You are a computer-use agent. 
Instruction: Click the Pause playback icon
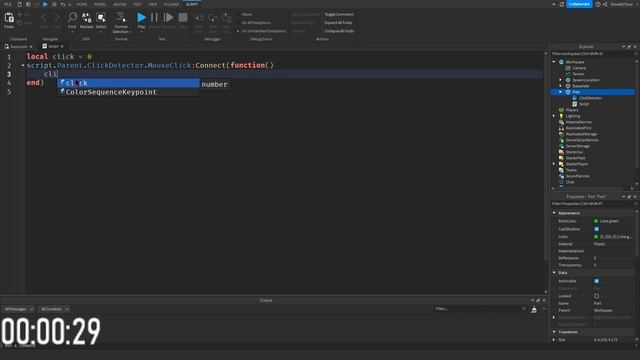point(154,19)
